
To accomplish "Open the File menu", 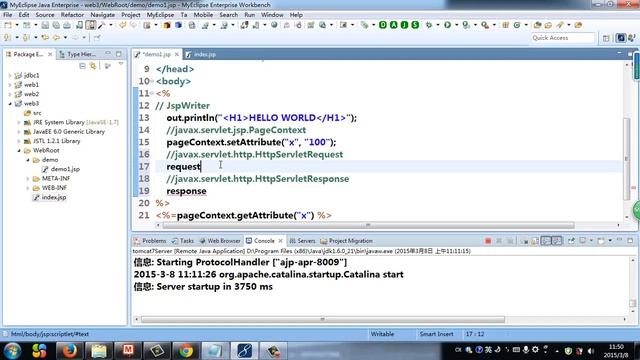I will coord(7,15).
